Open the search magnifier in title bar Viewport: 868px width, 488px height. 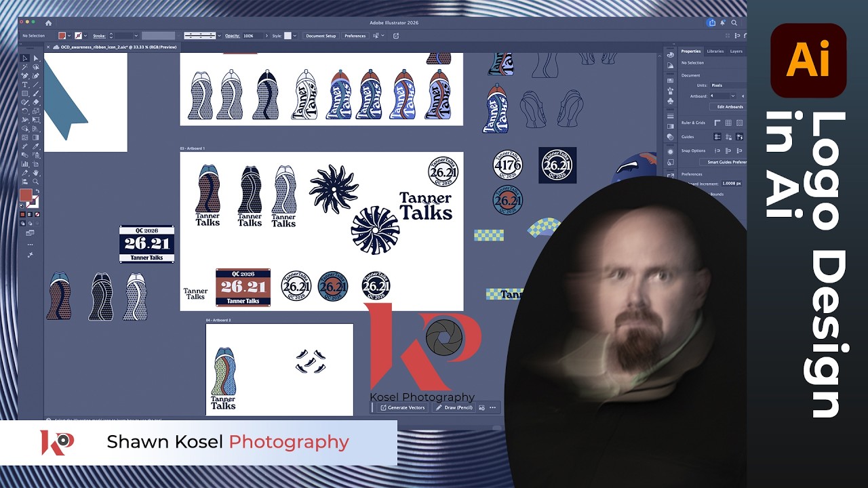coord(734,23)
